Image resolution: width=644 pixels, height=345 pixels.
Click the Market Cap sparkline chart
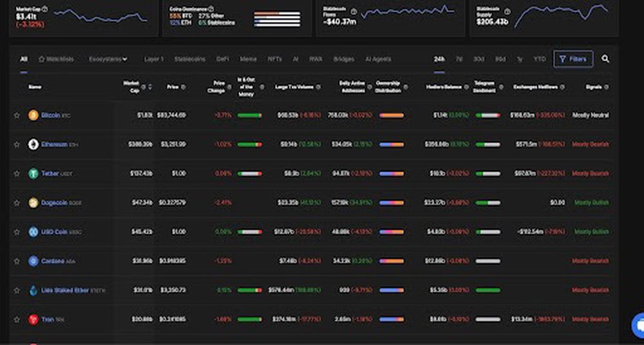click(x=100, y=15)
